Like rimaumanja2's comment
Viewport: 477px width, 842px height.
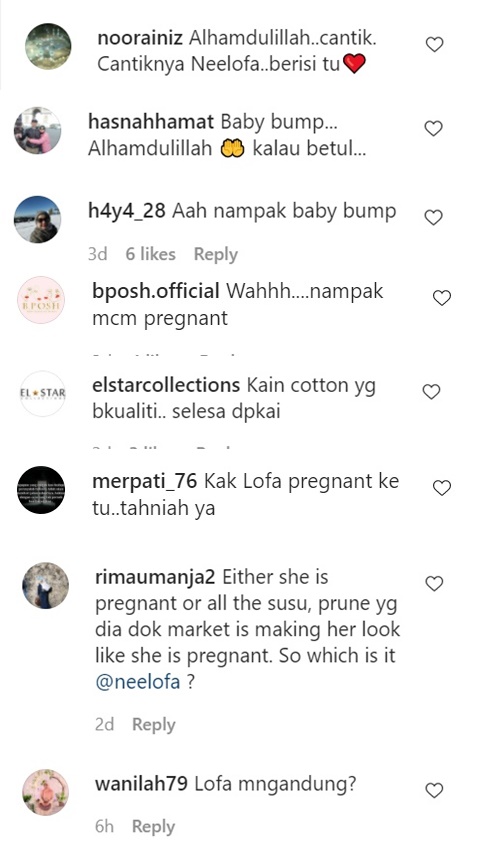(434, 584)
